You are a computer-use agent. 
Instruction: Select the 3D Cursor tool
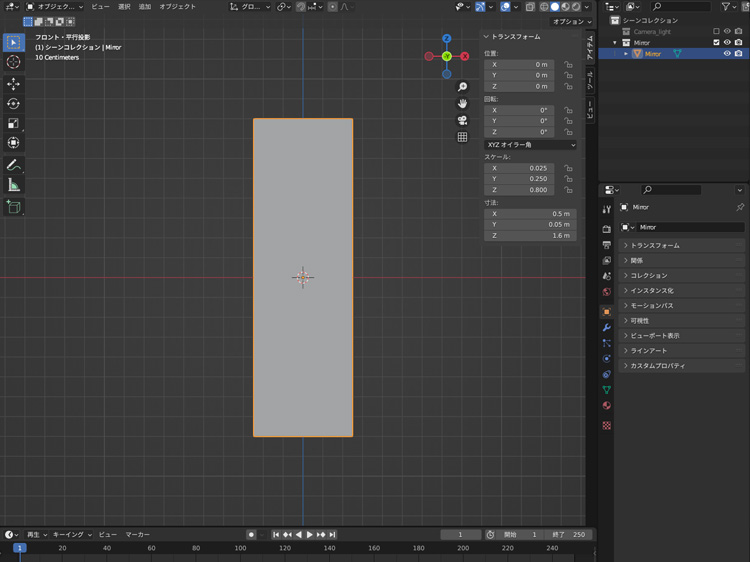click(13, 62)
